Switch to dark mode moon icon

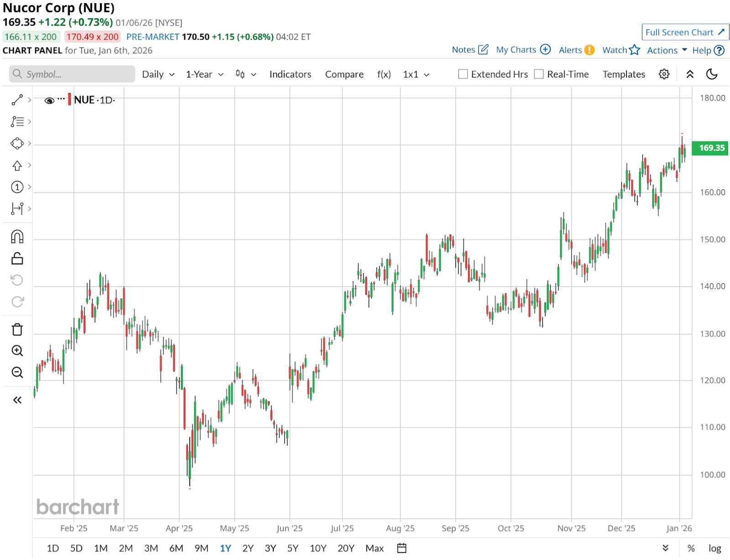[712, 74]
